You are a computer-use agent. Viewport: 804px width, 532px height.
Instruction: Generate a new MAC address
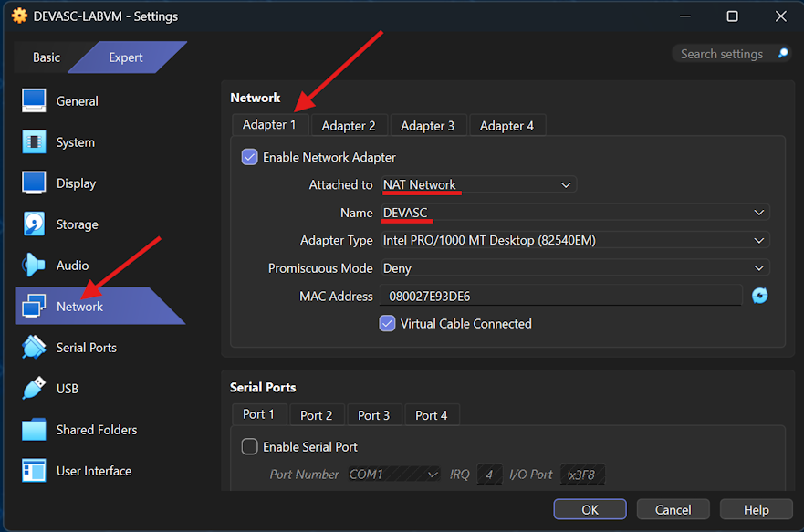[760, 295]
